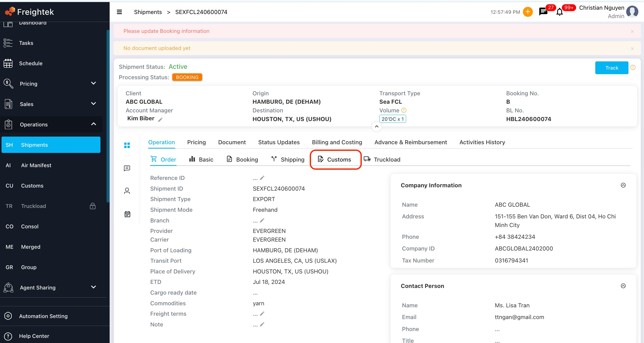This screenshot has width=644, height=343.
Task: Click the hamburger menu icon
Action: pyautogui.click(x=119, y=12)
